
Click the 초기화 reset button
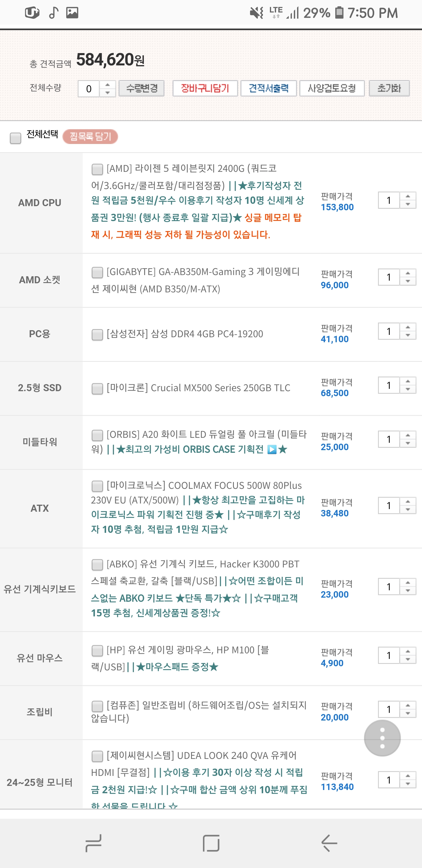[x=389, y=88]
